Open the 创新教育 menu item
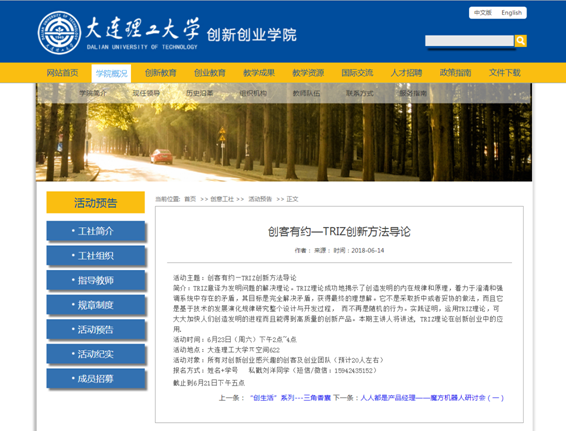The width and height of the screenshot is (566, 431). (161, 73)
